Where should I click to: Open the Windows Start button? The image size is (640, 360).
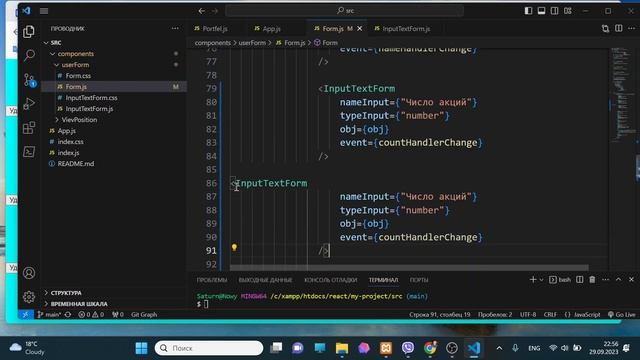tap(141, 348)
